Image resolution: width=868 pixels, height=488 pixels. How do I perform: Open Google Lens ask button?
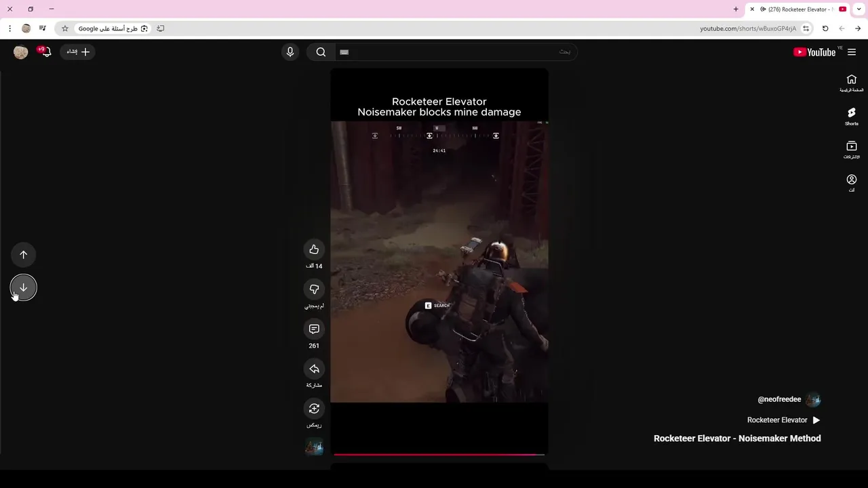(113, 28)
